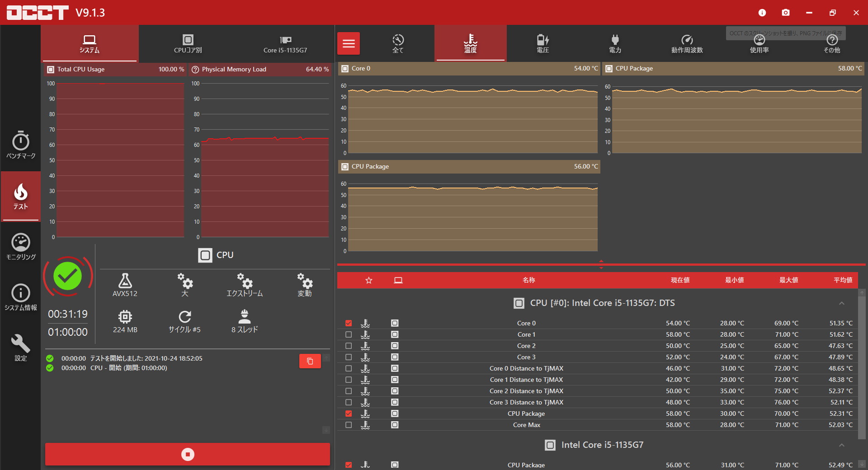Click the Core 0 thermometer icon in table
This screenshot has height=470, width=868.
point(365,323)
